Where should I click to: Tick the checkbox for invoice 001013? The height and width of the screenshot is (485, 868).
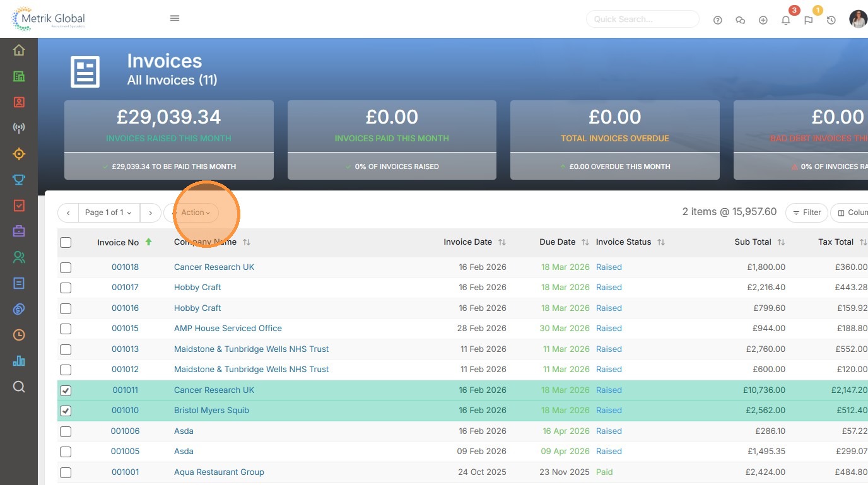(66, 349)
